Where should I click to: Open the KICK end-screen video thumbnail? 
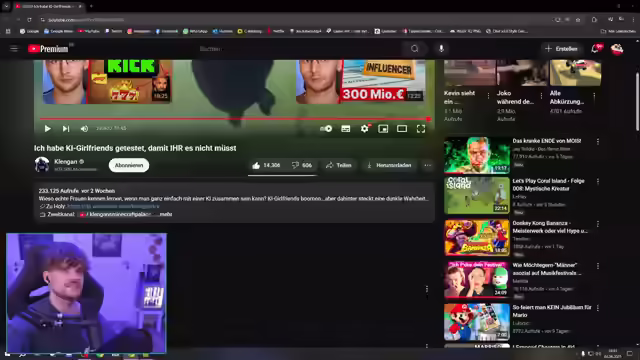(x=107, y=81)
